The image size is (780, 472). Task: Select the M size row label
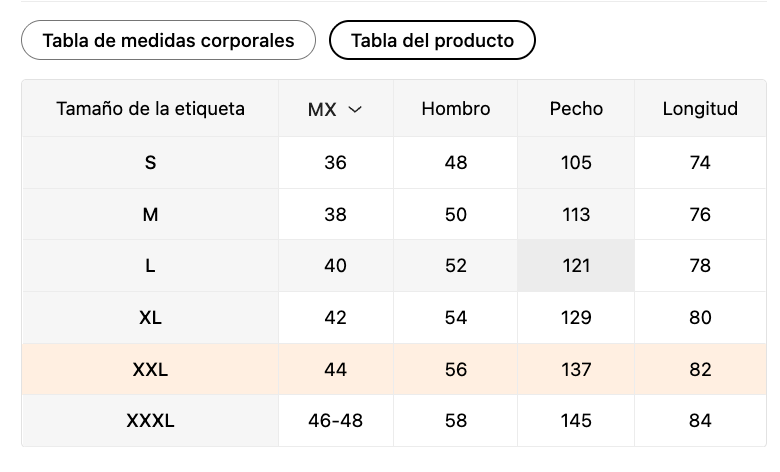(x=150, y=214)
